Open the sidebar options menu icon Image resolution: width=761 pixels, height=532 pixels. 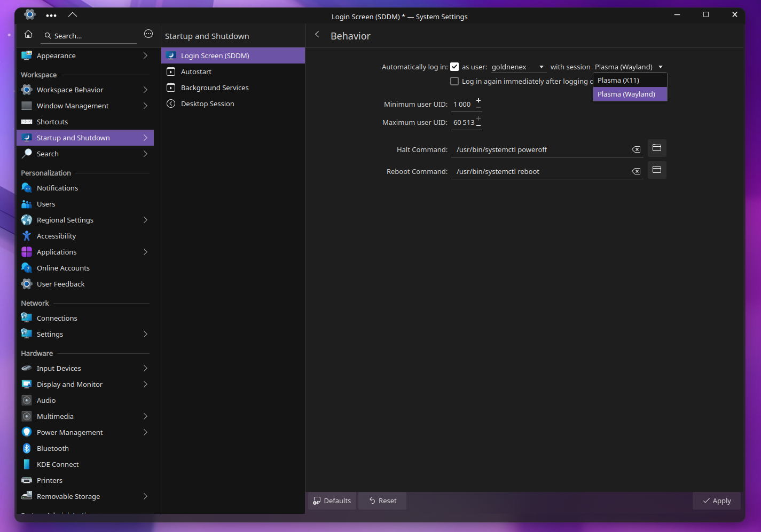coord(148,34)
